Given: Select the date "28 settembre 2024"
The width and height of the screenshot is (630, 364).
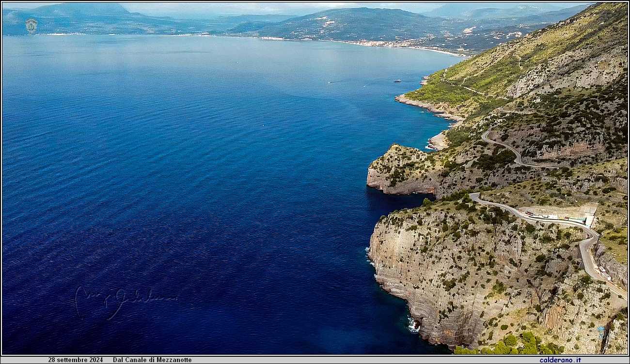Looking at the screenshot, I should tap(75, 360).
